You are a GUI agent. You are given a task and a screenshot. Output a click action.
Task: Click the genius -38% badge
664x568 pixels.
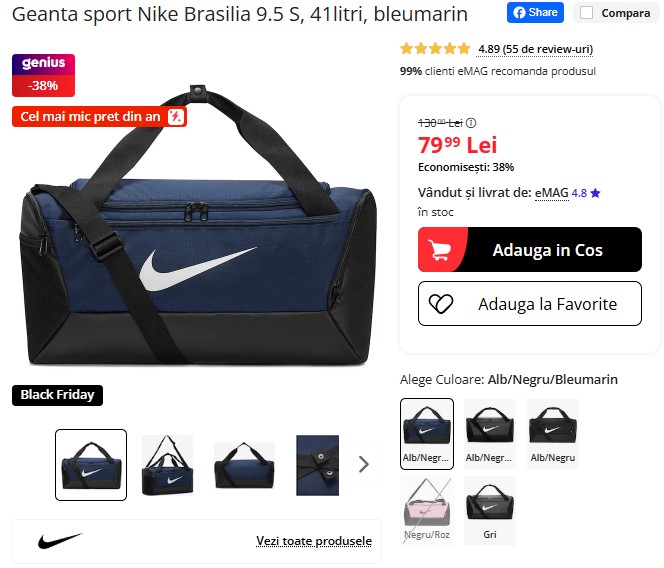coord(43,75)
